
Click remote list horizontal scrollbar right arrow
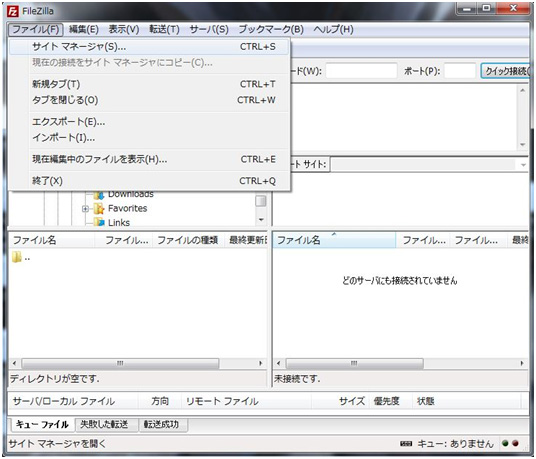tap(522, 363)
